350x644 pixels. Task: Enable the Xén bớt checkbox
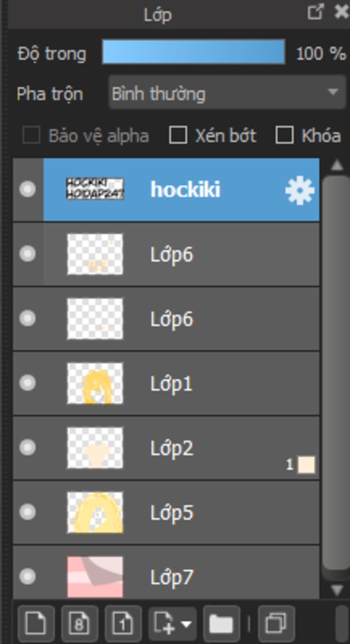[x=178, y=135]
